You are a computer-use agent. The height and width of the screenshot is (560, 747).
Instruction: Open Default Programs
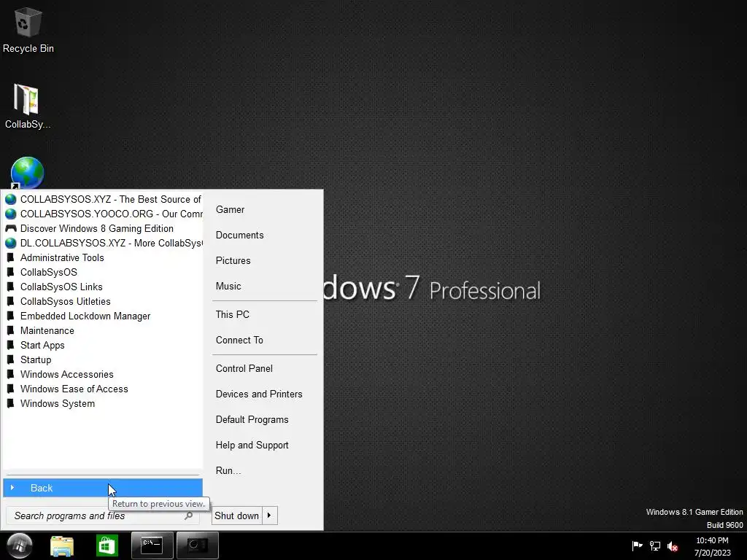[264, 419]
